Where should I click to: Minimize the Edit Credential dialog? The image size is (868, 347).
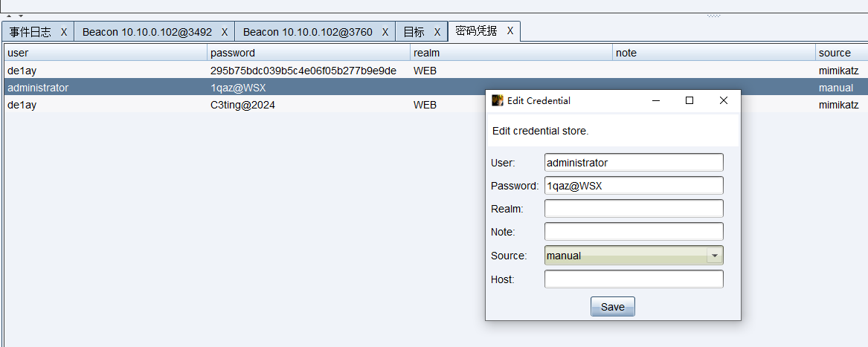click(656, 100)
